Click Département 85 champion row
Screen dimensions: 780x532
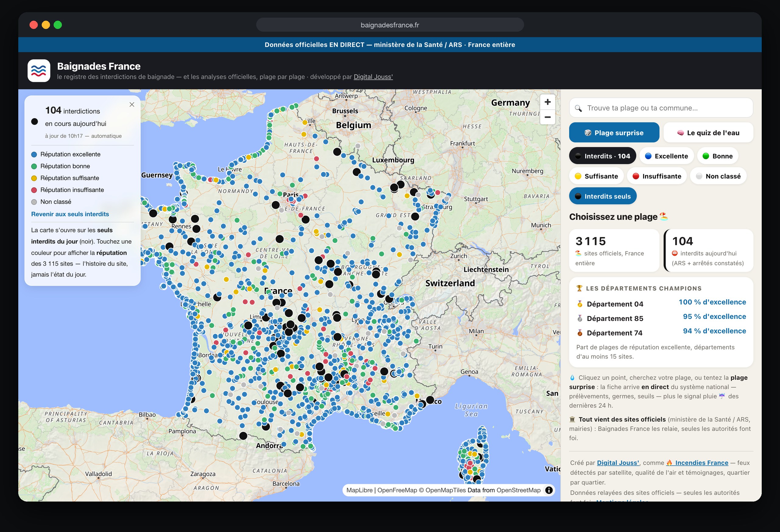click(661, 318)
